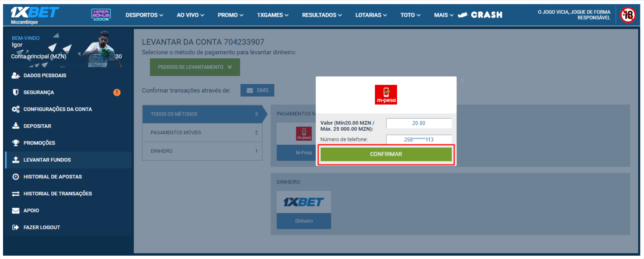644x259 pixels.
Task: Click the Levantar Fundos upload icon
Action: tap(15, 160)
